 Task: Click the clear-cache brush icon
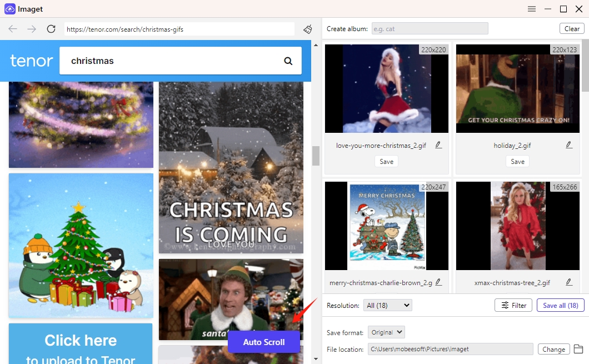click(x=308, y=29)
